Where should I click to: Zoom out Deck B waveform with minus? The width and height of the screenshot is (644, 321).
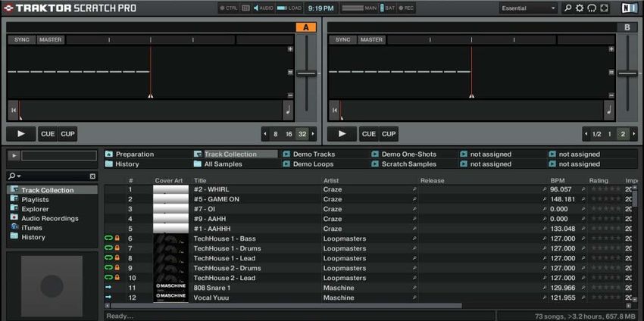pos(611,95)
